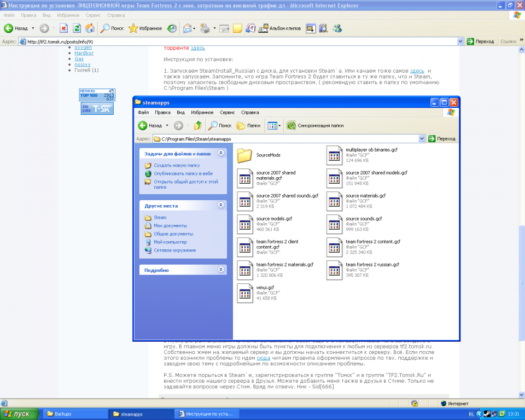Open the SourceMods folder
This screenshot has width=525, height=420.
pyautogui.click(x=244, y=155)
